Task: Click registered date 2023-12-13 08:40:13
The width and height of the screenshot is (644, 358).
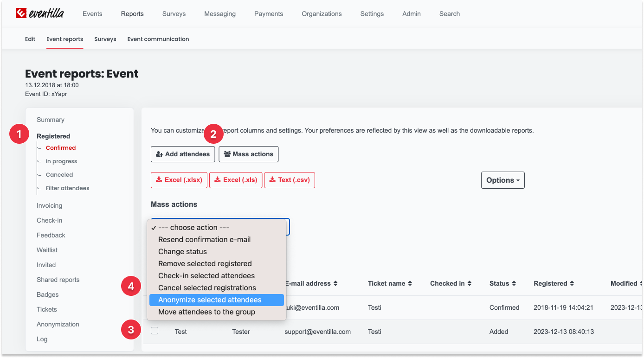Action: click(564, 332)
